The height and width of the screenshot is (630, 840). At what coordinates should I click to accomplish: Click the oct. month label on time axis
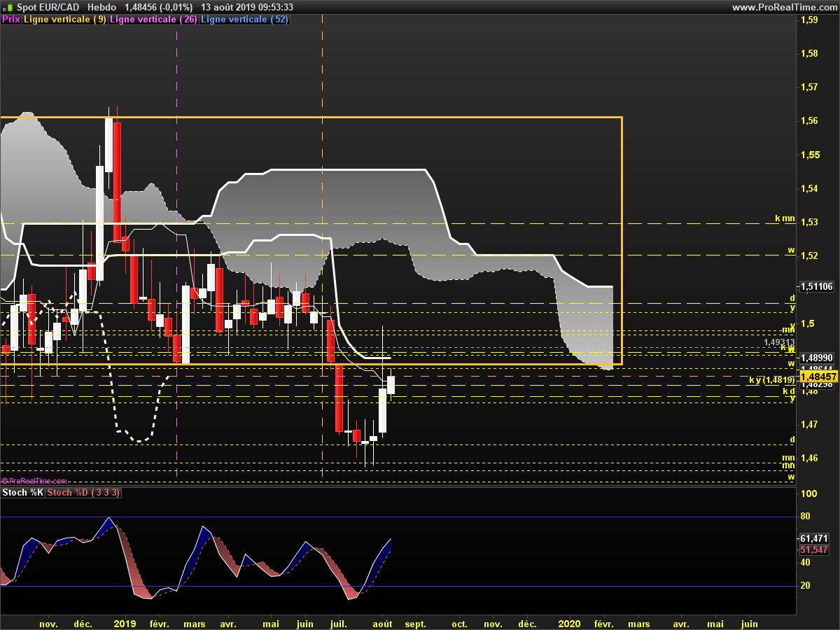coord(459,623)
